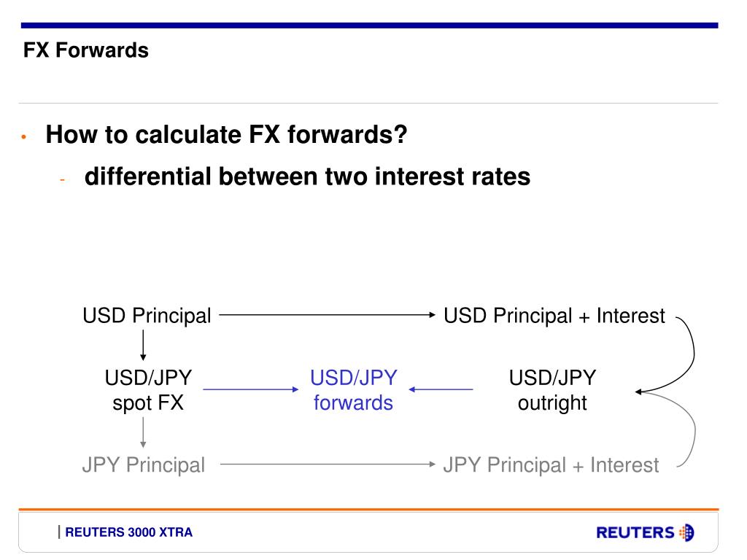Click blue arrow from spot FX to forwards

pos(251,389)
